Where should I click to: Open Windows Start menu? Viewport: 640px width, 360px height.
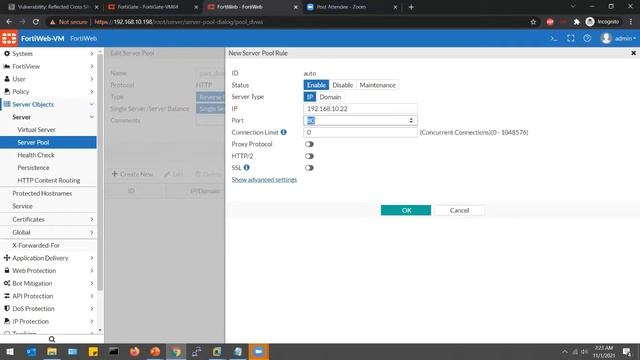(x=10, y=351)
